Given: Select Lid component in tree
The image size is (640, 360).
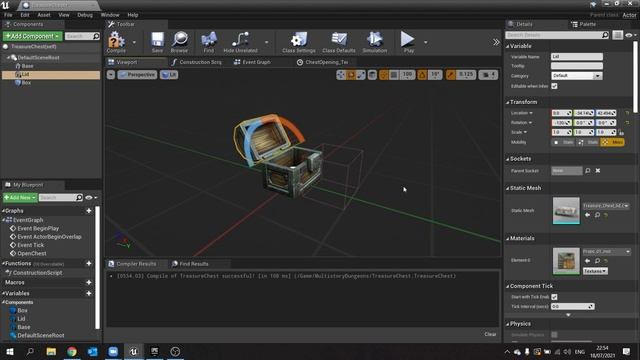Looking at the screenshot, I should pos(51,74).
